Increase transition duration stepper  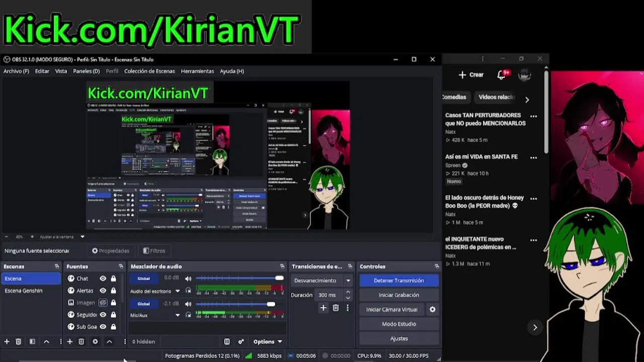pos(348,293)
